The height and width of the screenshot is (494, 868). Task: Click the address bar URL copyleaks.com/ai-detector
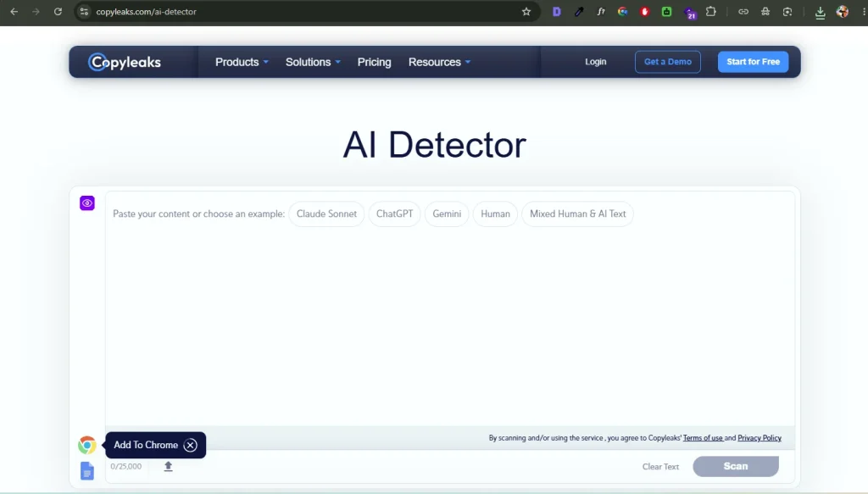[x=146, y=11]
